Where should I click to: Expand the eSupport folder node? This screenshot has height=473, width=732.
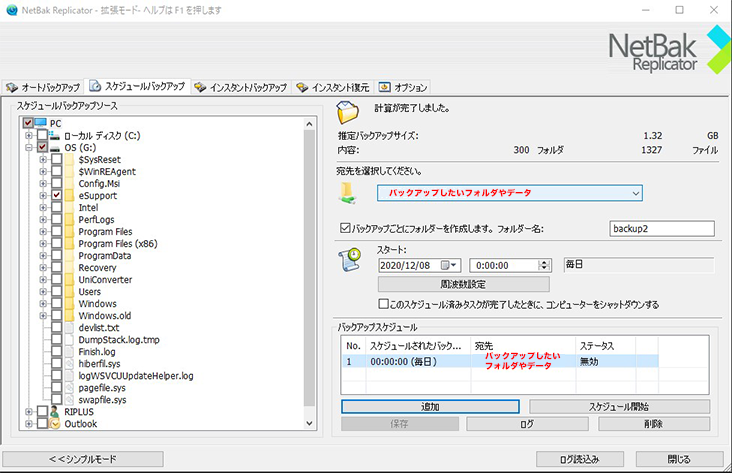pos(43,195)
